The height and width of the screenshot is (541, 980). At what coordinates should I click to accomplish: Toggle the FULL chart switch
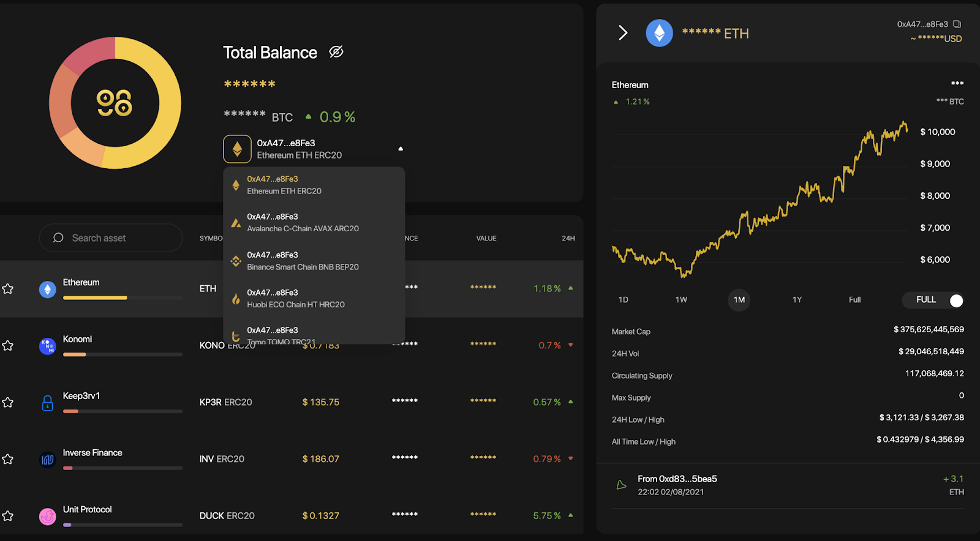[934, 300]
